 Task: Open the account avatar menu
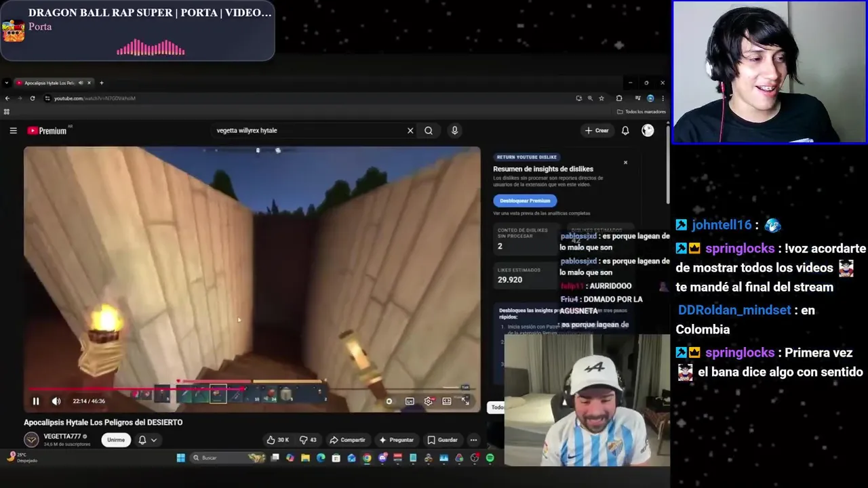648,131
